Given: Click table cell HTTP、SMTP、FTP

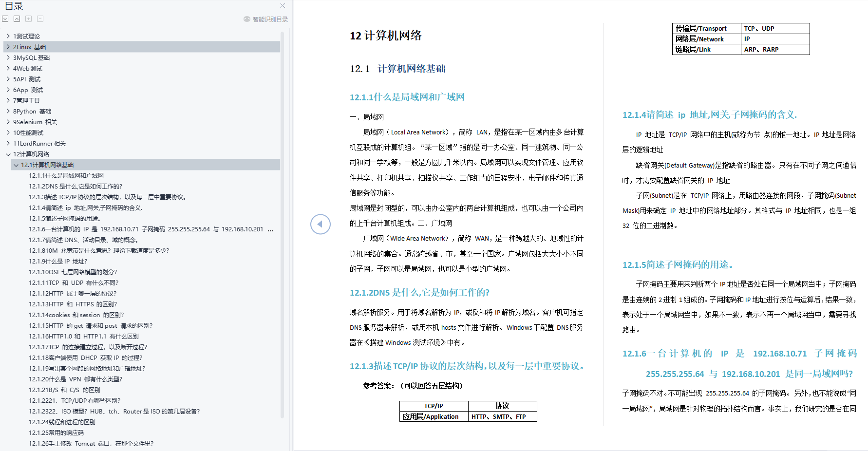Looking at the screenshot, I should pyautogui.click(x=502, y=416).
